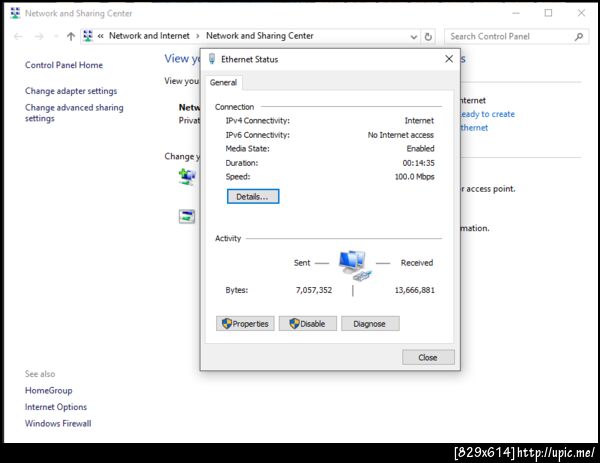Click the Network and Sharing Center title icon

click(15, 13)
